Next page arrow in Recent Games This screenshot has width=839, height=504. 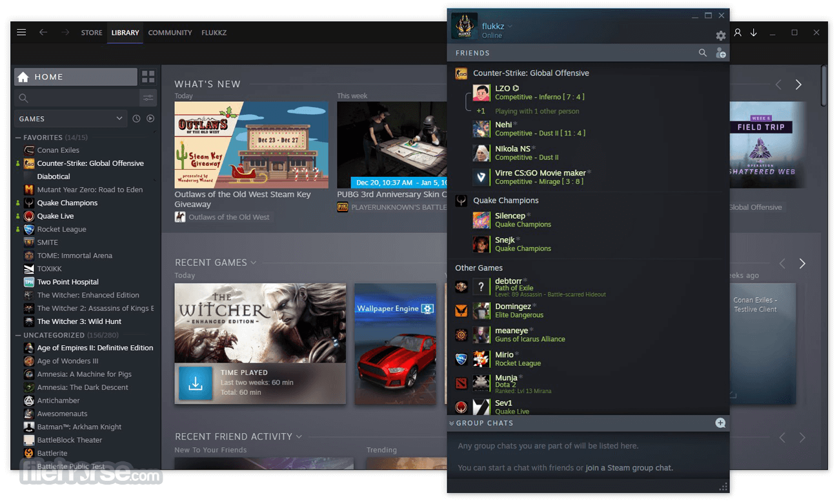[802, 263]
